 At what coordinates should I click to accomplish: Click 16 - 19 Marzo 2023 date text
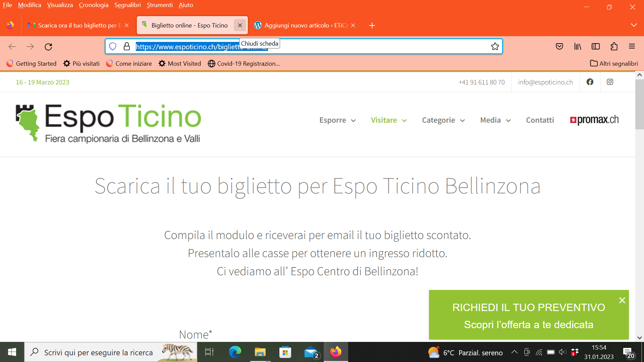point(43,82)
